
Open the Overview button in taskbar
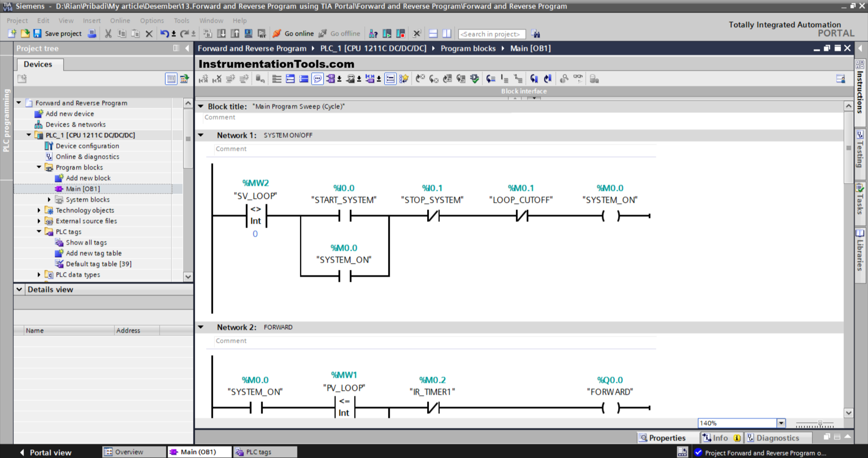pyautogui.click(x=133, y=452)
